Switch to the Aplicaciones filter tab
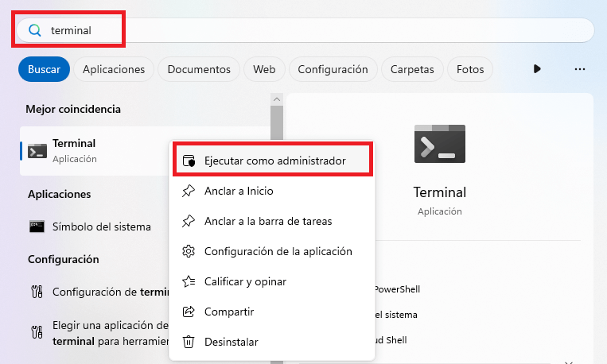 (114, 69)
